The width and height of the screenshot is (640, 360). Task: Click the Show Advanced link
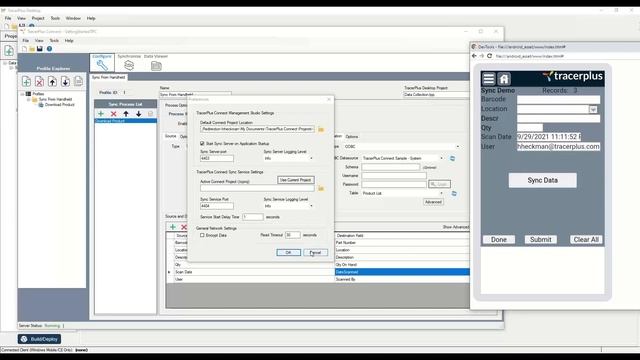click(x=456, y=227)
